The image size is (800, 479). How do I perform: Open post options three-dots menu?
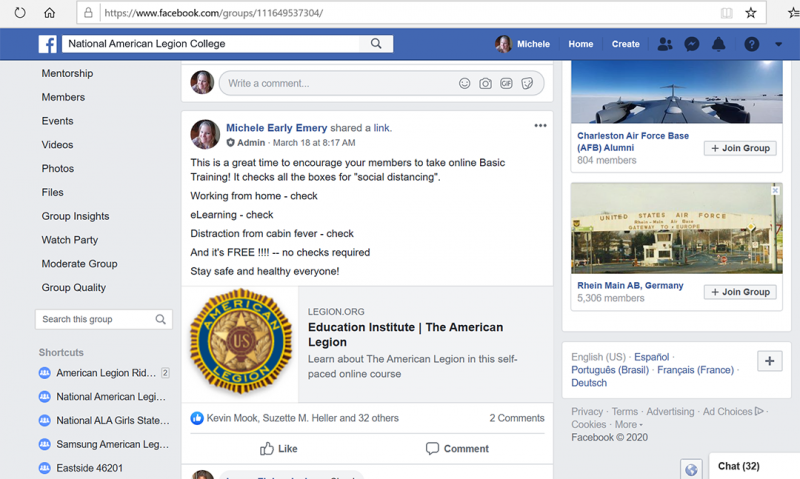540,125
